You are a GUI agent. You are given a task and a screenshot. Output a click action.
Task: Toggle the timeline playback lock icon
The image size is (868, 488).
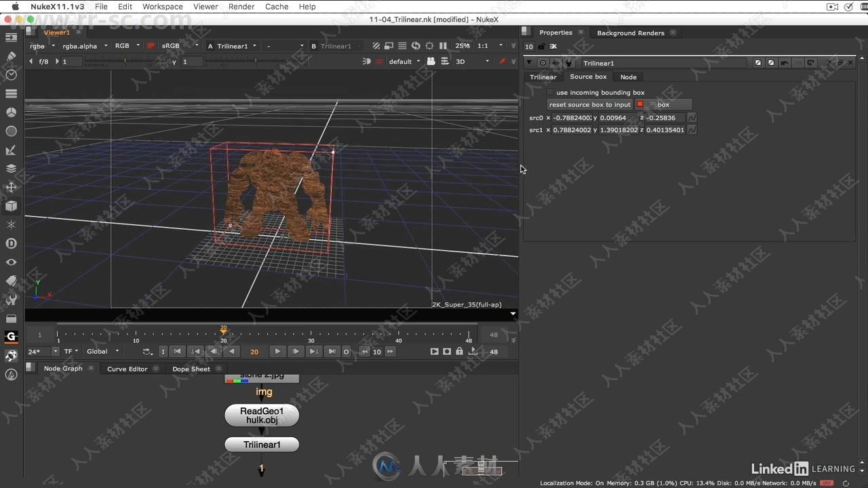(x=459, y=351)
